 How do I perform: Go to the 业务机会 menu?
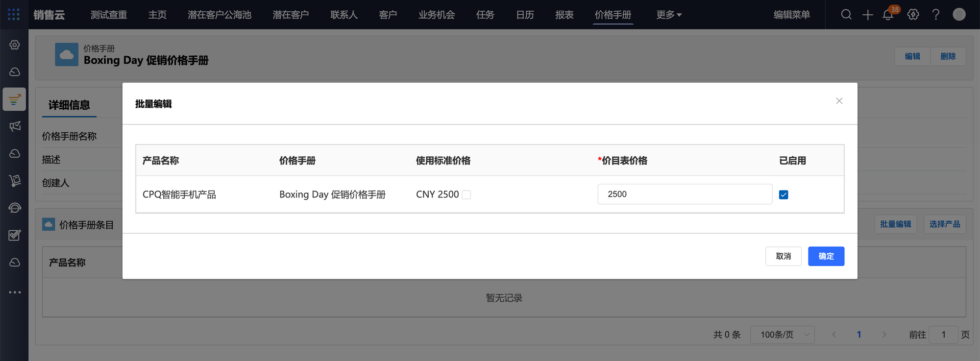tap(437, 15)
